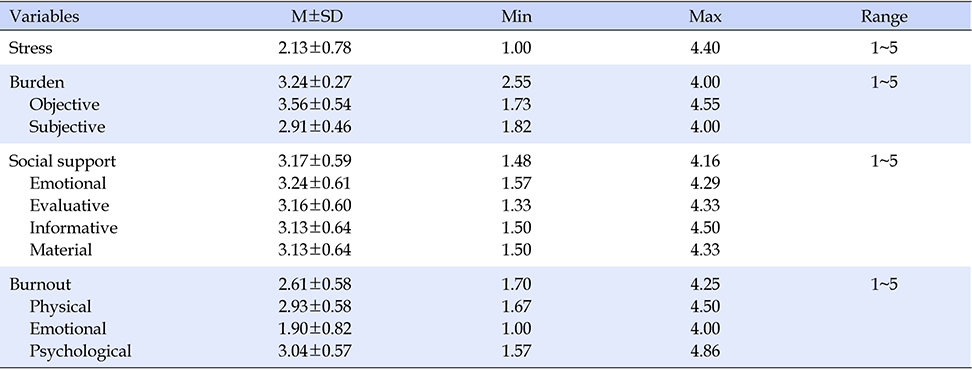Viewport: 972px width, 369px height.
Task: Select the Informative support row label
Action: pyautogui.click(x=73, y=228)
